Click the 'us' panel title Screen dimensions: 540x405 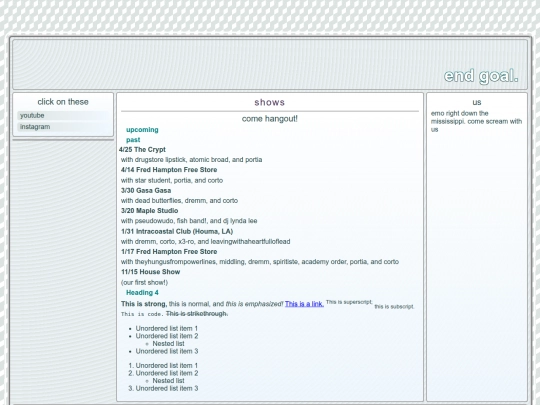click(477, 102)
